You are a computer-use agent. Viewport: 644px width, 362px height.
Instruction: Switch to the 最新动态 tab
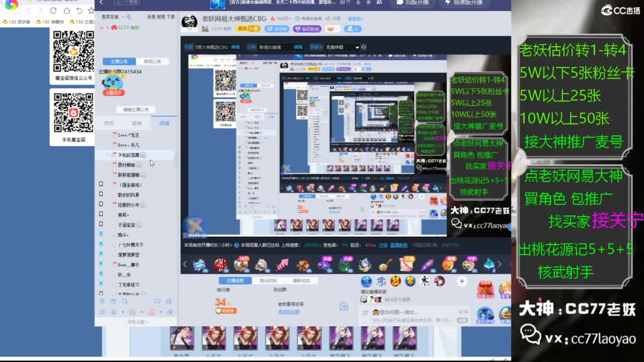click(301, 281)
